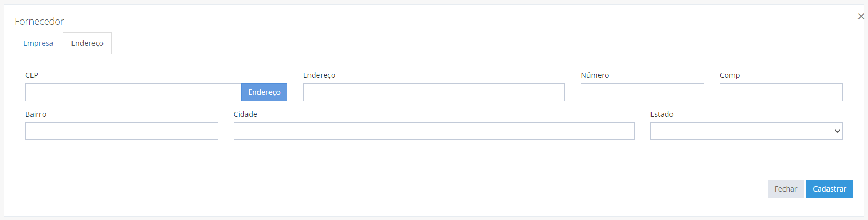Submit the form with the Cadastrar button

point(830,189)
